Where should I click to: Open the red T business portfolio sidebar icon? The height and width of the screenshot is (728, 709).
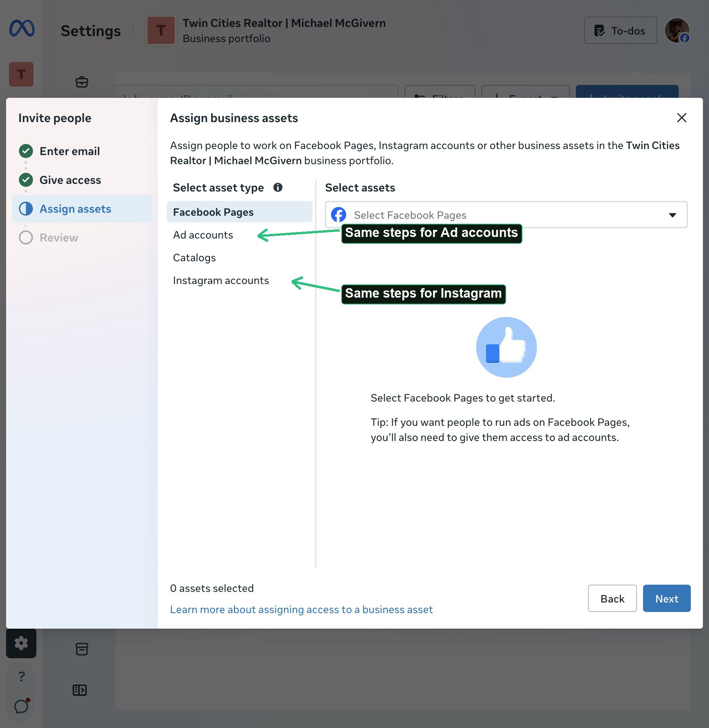click(x=21, y=74)
